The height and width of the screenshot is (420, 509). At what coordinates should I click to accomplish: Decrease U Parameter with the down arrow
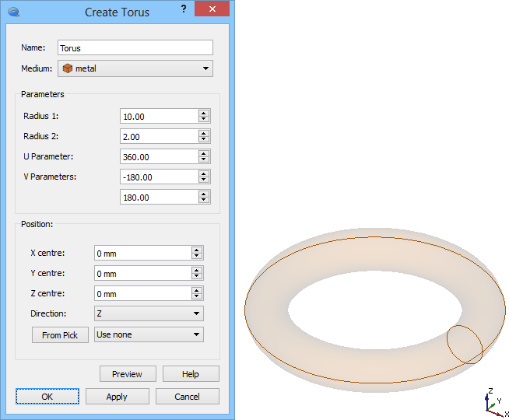[204, 159]
